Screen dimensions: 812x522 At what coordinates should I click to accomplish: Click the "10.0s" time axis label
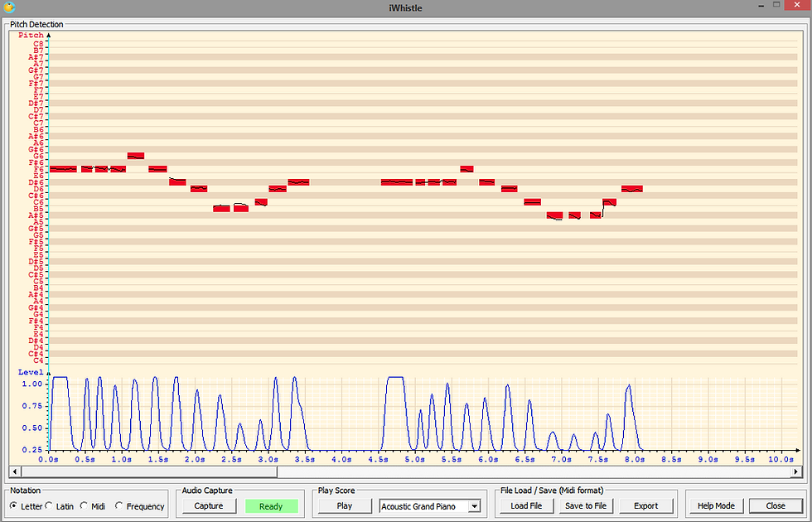point(781,459)
